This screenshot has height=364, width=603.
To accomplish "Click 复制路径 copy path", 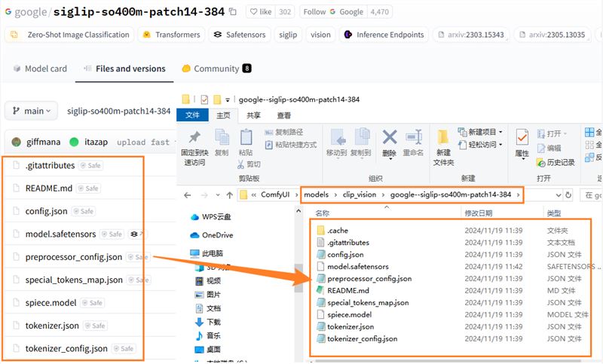I will point(284,132).
